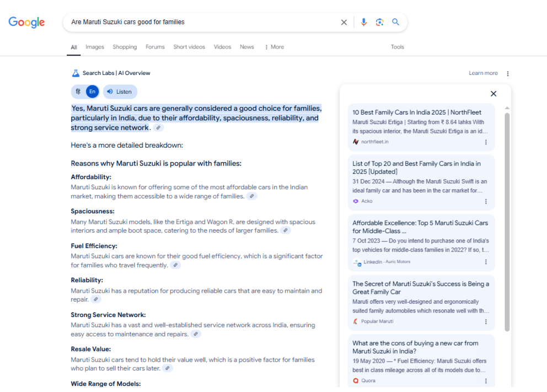Click the Google logo
The height and width of the screenshot is (392, 547).
click(26, 23)
